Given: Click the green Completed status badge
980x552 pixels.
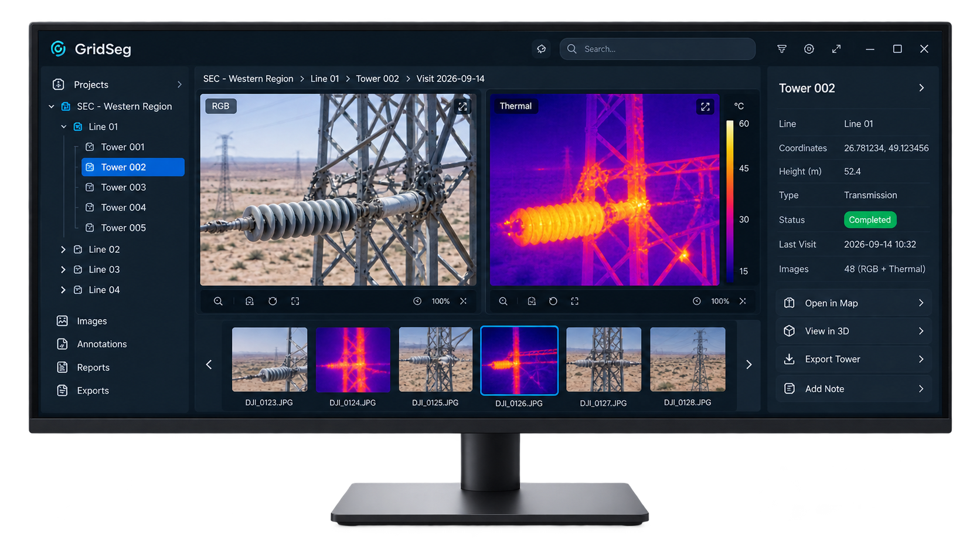Looking at the screenshot, I should click(870, 220).
